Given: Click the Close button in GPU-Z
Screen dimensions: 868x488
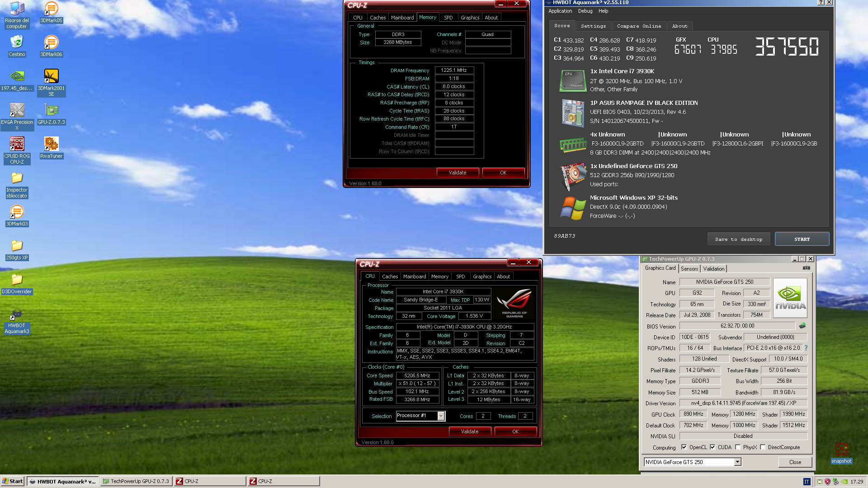Looking at the screenshot, I should point(795,462).
